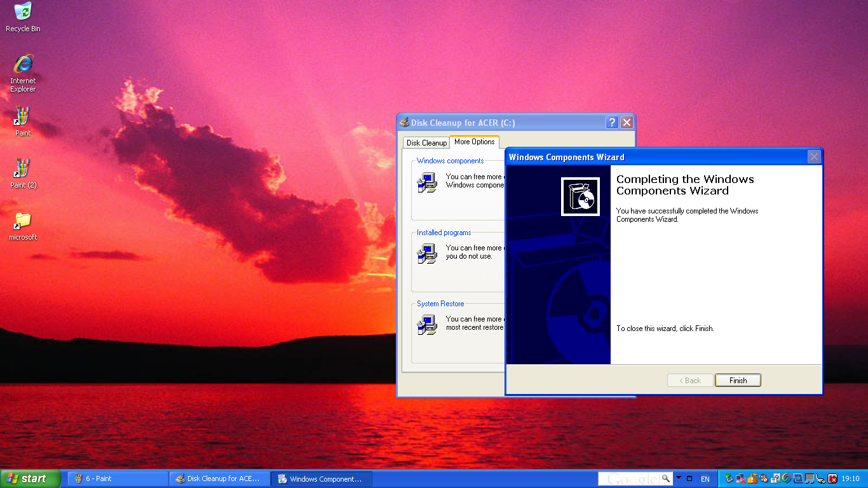The width and height of the screenshot is (868, 488).
Task: Switch to the Disk Cleanup tab
Action: 426,143
